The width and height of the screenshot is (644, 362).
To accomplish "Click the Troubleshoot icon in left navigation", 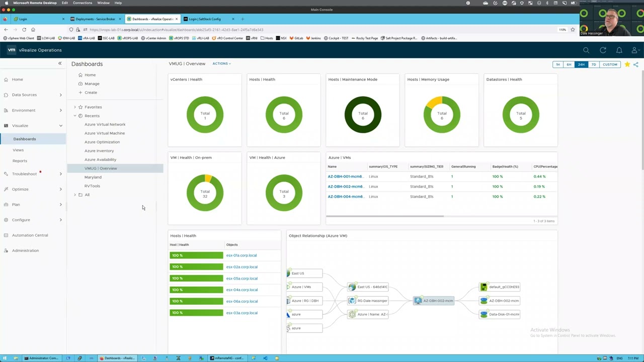I will click(6, 174).
